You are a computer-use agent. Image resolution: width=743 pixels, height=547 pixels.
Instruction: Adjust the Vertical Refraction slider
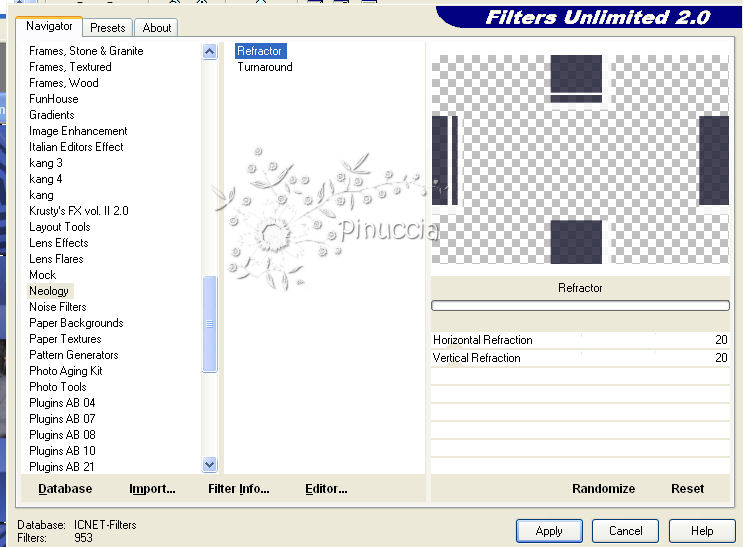[x=580, y=358]
